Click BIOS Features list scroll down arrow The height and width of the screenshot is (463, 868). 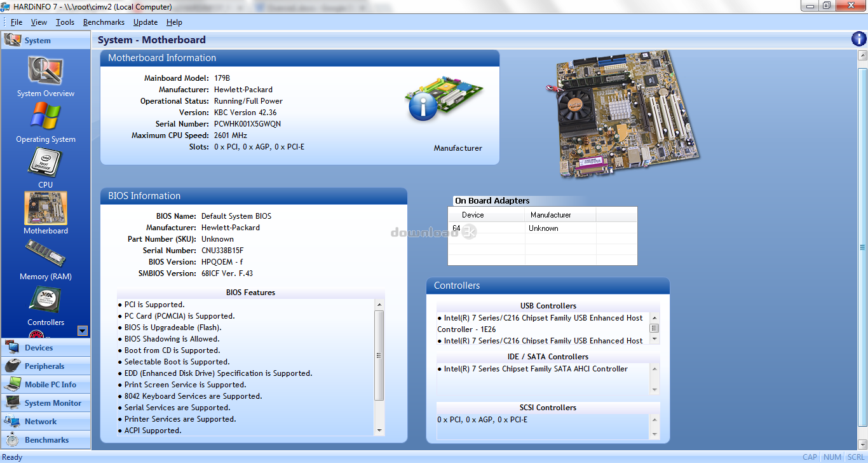pyautogui.click(x=379, y=431)
